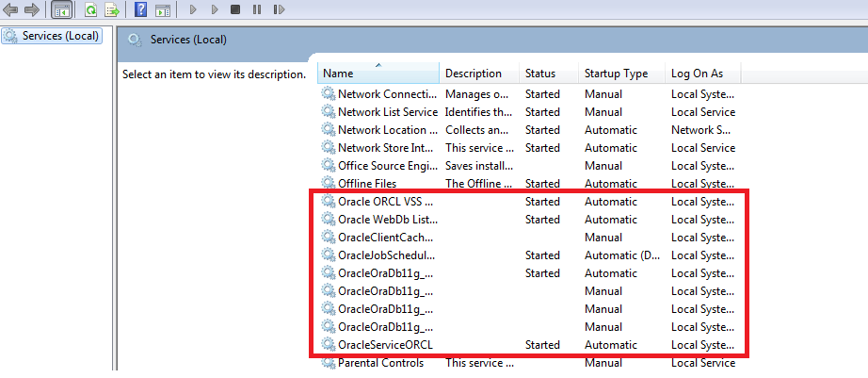Select the OracleJobSchedul... service name
Image resolution: width=868 pixels, height=378 pixels.
pos(386,255)
